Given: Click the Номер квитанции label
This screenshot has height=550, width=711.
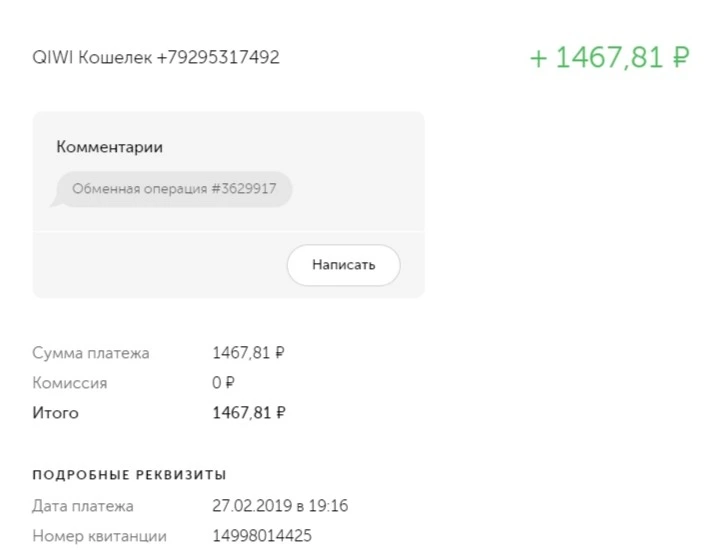Looking at the screenshot, I should click(x=99, y=536).
